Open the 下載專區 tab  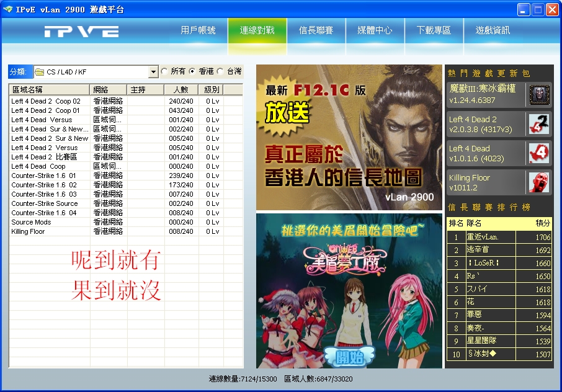[x=434, y=30]
